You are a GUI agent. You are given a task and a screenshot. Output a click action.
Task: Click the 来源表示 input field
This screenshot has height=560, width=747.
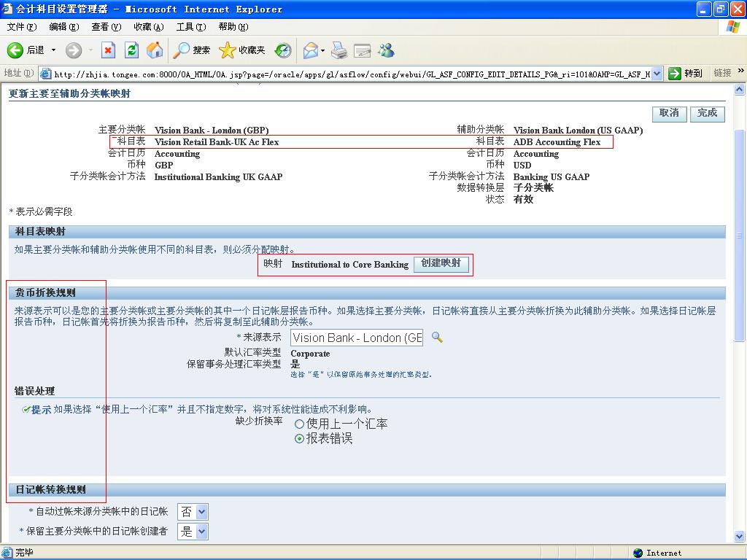[x=356, y=338]
